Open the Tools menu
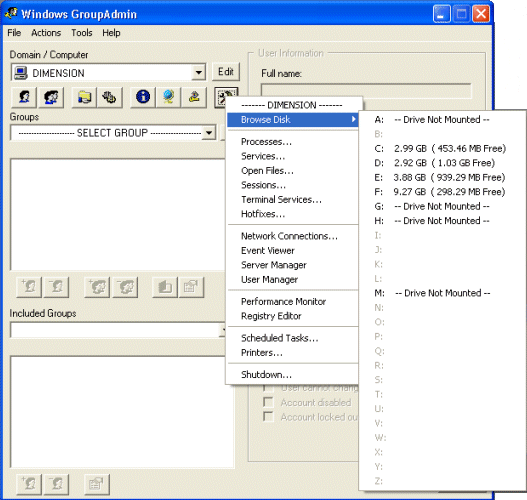Viewport: 527px width, 500px height. (82, 33)
